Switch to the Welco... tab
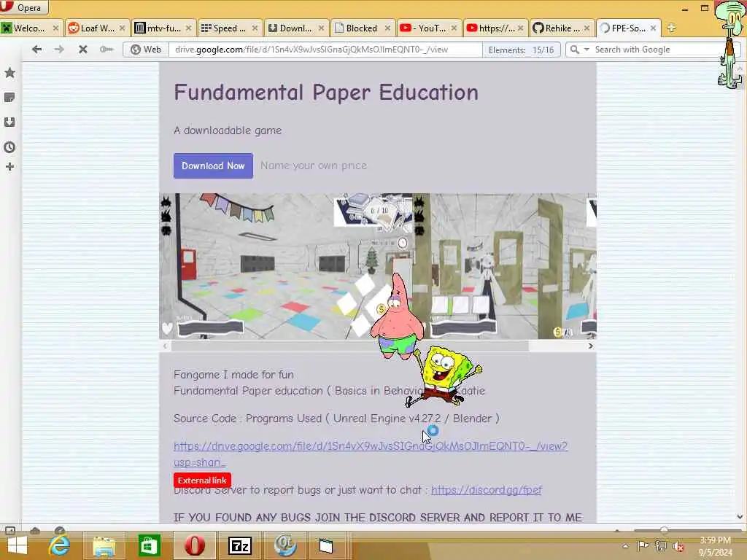 pyautogui.click(x=29, y=28)
